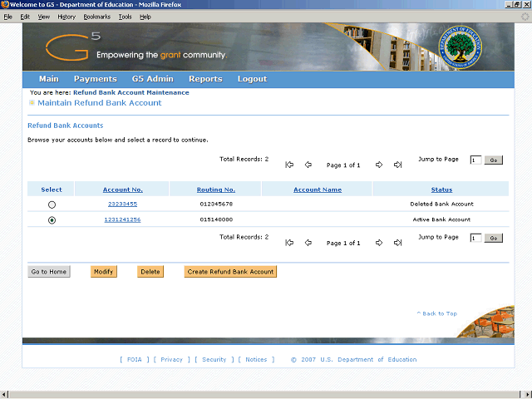Click Back to Top link
The height and width of the screenshot is (399, 532).
(437, 313)
